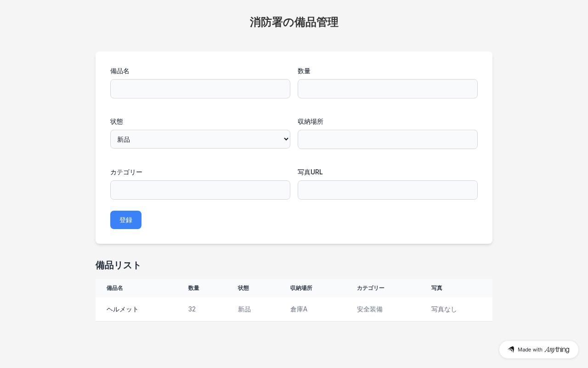Click the 備品名 input field
Image resolution: width=588 pixels, height=368 pixels.
tap(200, 89)
